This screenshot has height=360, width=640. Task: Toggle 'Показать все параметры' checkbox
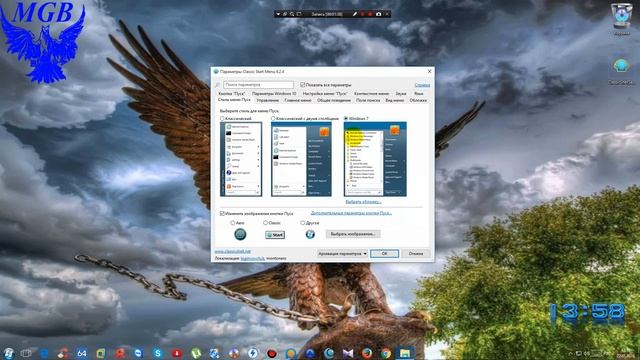(302, 85)
